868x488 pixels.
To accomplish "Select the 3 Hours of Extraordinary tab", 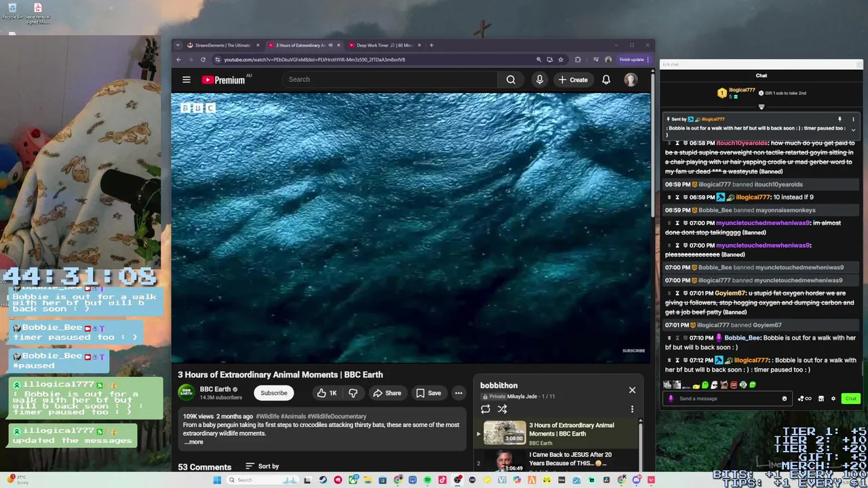I will [300, 45].
